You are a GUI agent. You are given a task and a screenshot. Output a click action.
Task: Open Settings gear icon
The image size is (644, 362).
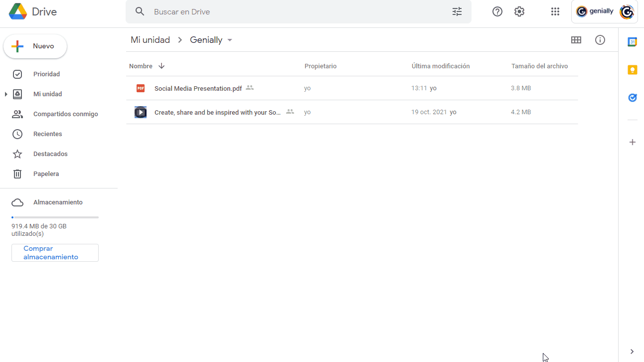519,11
